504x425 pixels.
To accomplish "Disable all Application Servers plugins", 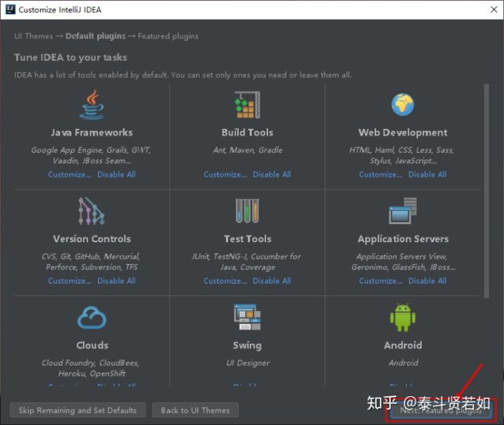I will tap(428, 281).
